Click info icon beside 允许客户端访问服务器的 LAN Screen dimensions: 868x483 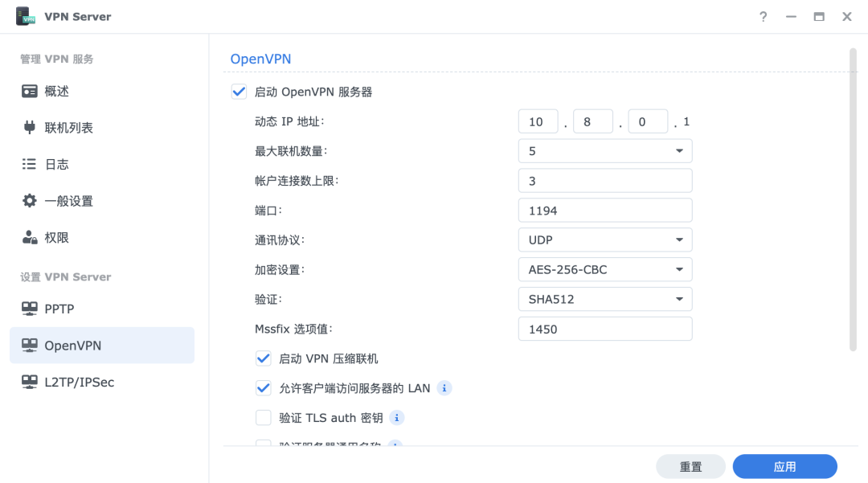coord(444,388)
